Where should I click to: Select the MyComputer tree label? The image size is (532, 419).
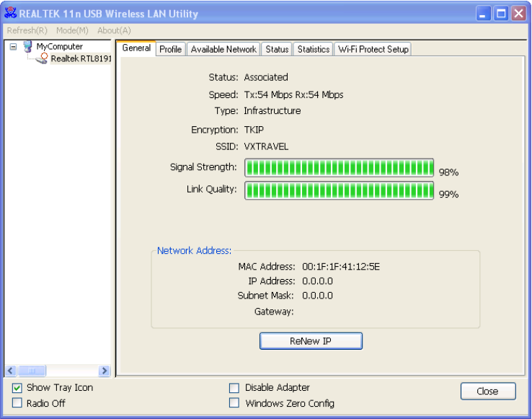pos(60,47)
